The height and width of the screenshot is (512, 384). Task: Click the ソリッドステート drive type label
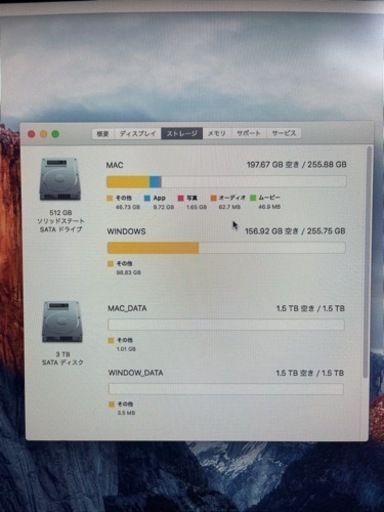click(x=61, y=221)
